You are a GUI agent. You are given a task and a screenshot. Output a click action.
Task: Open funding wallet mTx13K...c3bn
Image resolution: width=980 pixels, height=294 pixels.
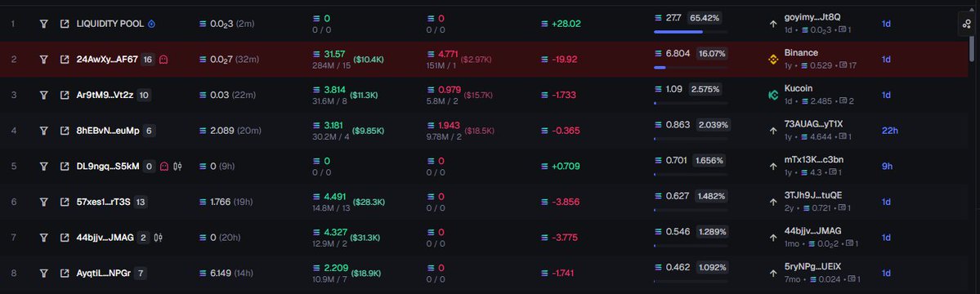pyautogui.click(x=814, y=160)
